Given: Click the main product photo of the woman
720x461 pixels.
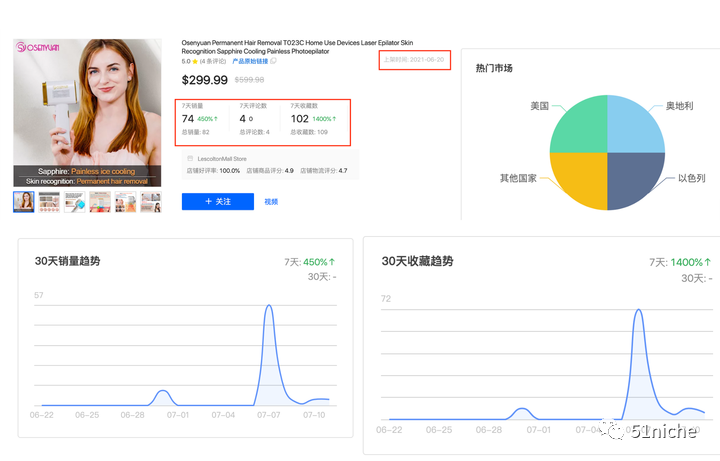Looking at the screenshot, I should pyautogui.click(x=87, y=112).
